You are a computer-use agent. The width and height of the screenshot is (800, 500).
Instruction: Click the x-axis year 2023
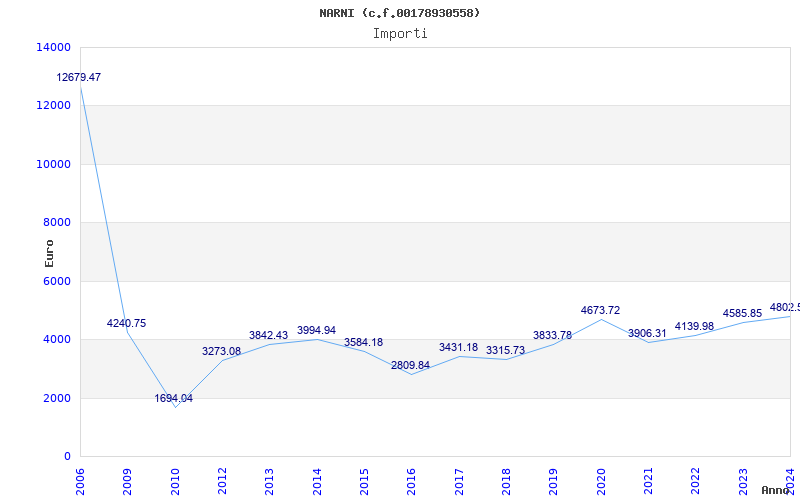(743, 482)
